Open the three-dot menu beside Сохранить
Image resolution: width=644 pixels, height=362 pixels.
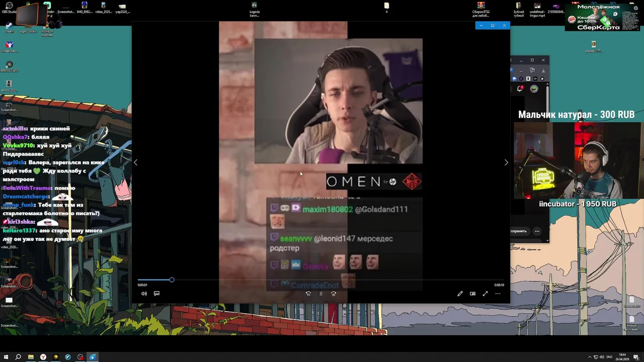coord(537,231)
